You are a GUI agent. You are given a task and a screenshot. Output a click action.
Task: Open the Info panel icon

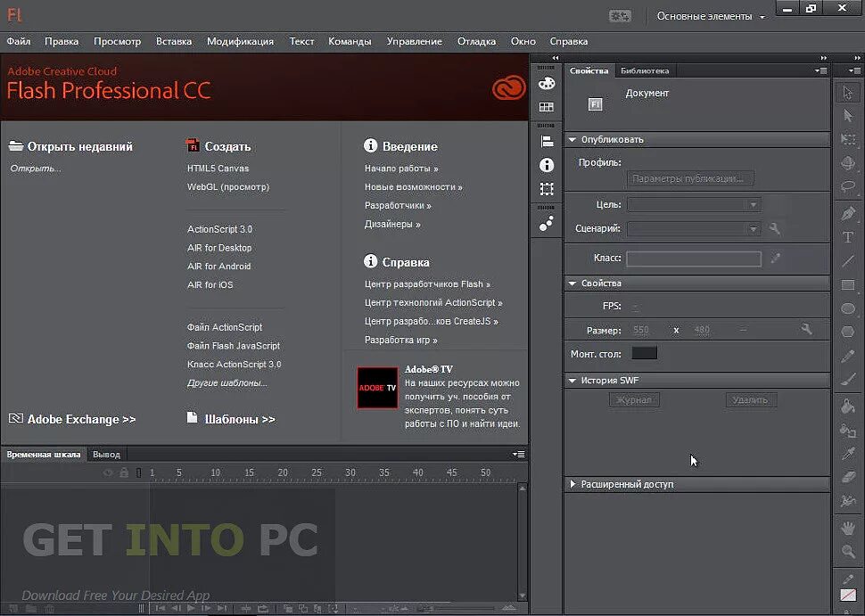tap(546, 165)
